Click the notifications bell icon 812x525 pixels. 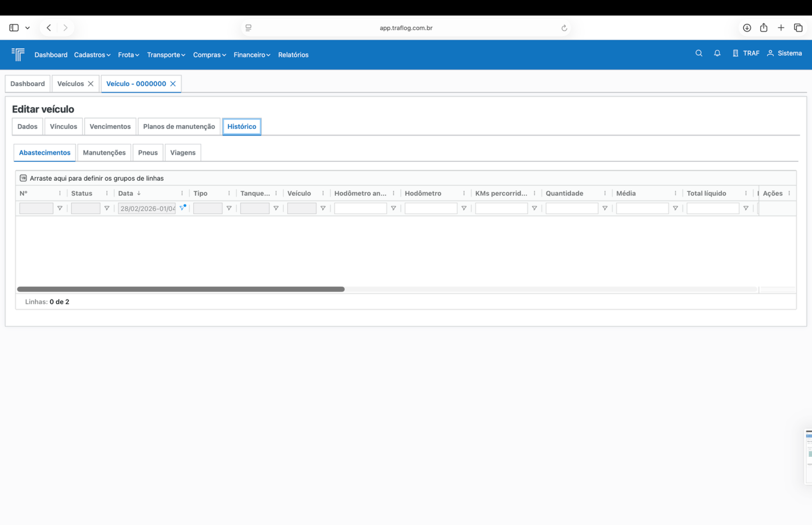[x=717, y=53]
